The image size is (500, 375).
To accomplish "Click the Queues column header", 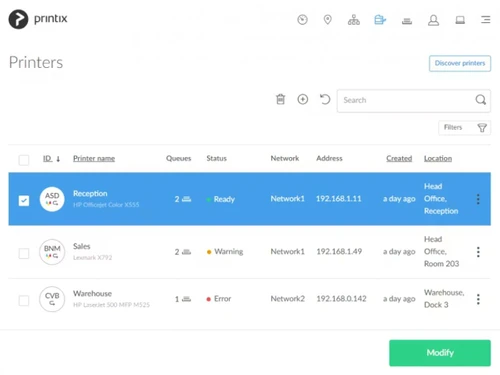I will [179, 158].
